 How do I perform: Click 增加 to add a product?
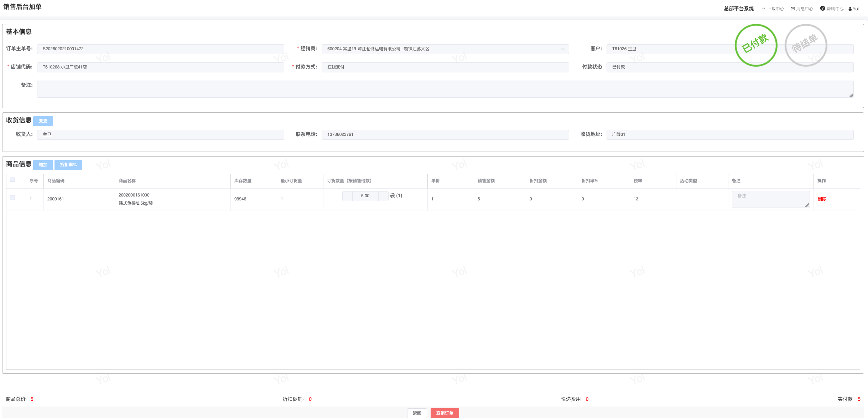[x=43, y=165]
